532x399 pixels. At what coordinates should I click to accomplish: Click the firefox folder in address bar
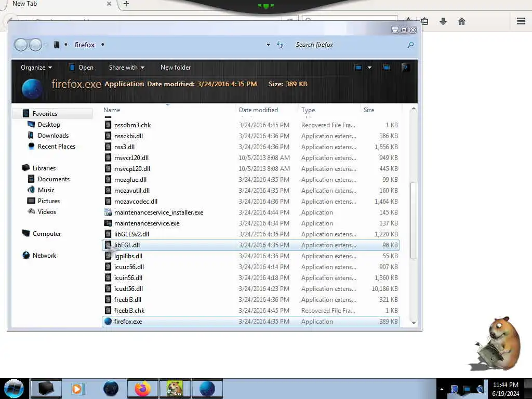[85, 45]
